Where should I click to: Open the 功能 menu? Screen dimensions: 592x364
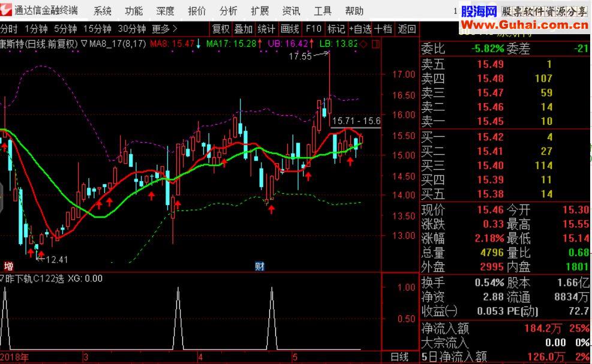[x=134, y=11]
